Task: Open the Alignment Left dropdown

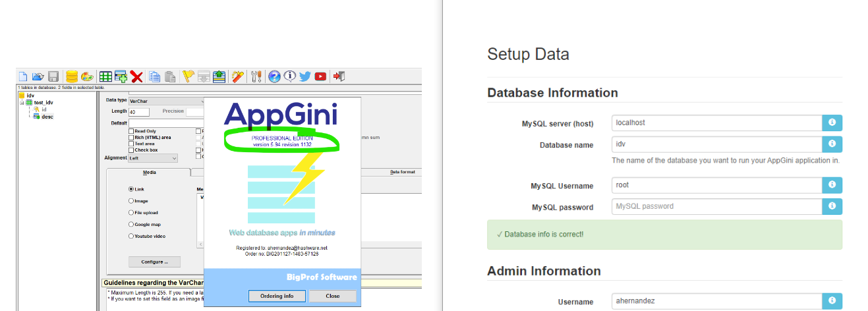Action: [153, 158]
